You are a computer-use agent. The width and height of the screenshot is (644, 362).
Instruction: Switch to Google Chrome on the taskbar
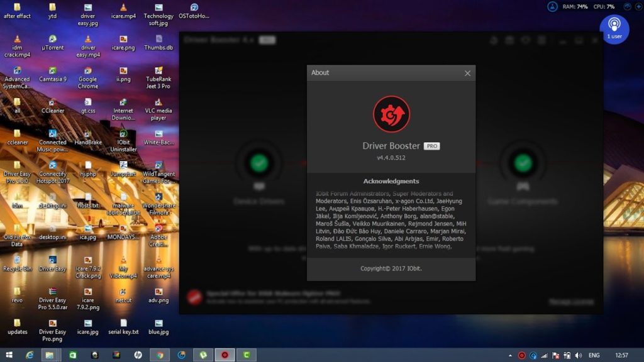click(160, 355)
